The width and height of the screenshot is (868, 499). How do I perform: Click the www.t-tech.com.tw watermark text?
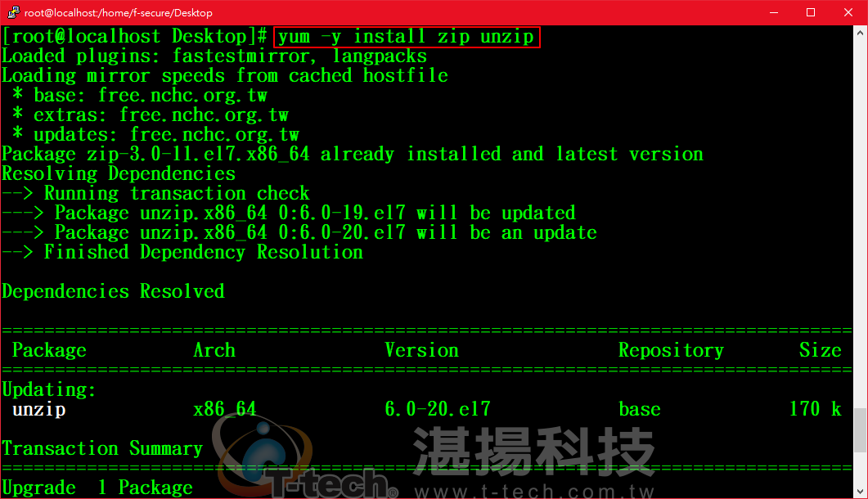(x=534, y=492)
